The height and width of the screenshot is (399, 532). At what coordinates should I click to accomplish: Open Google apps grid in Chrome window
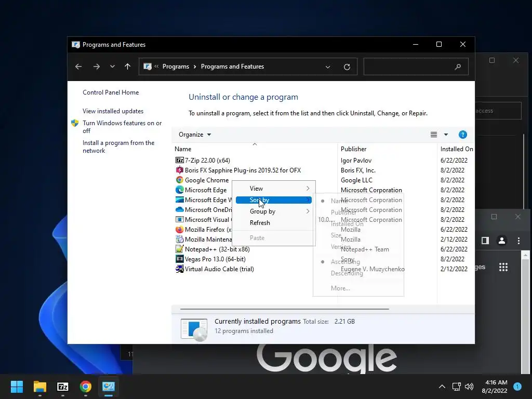point(503,267)
